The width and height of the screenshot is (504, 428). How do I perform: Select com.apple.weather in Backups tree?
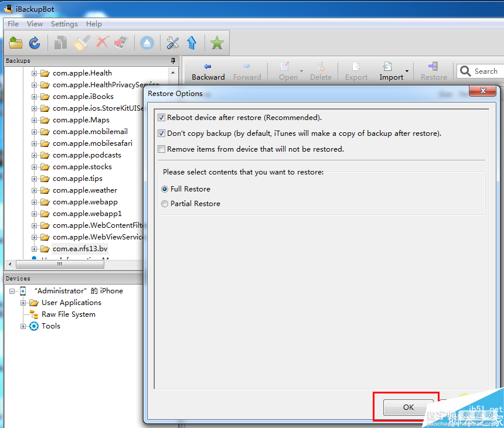pos(85,190)
